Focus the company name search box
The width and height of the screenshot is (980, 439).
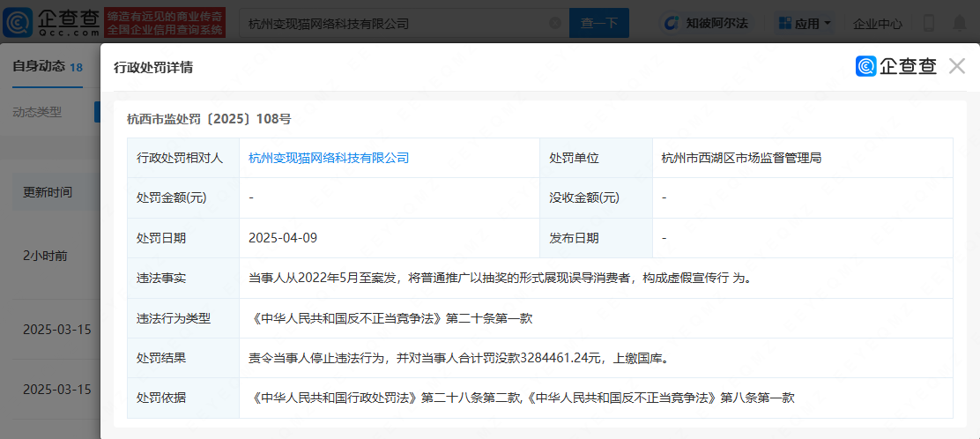click(x=392, y=24)
